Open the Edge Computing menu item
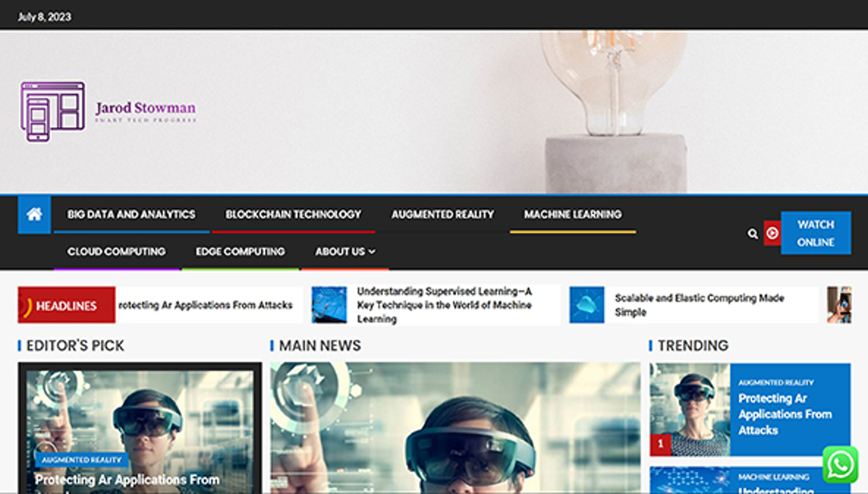868x494 pixels. (x=240, y=252)
